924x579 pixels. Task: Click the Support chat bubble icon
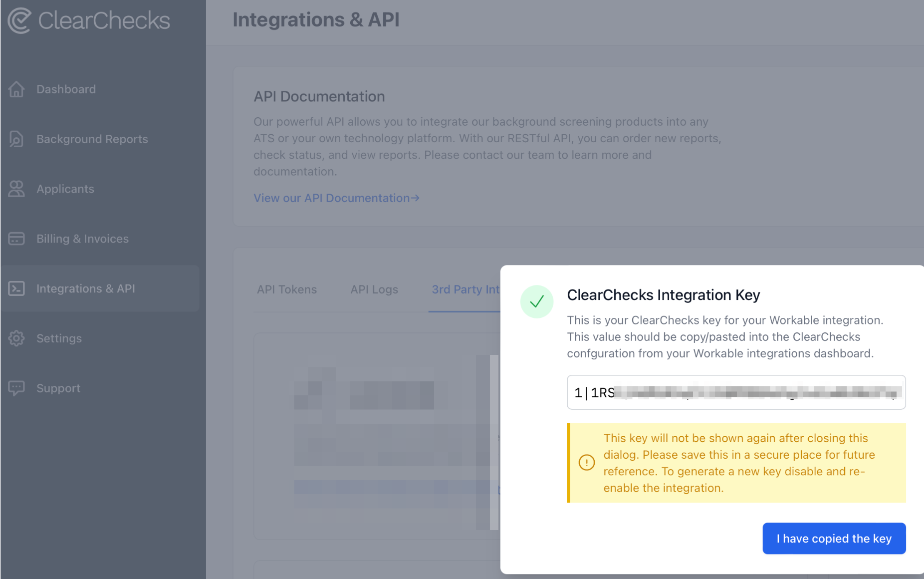16,388
